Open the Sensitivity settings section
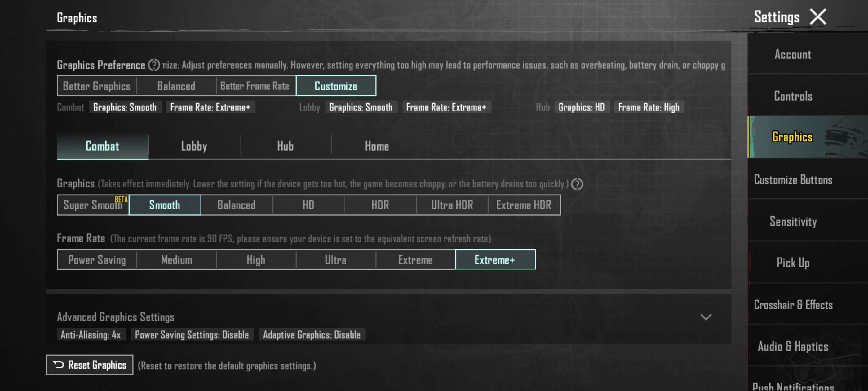 pos(793,221)
